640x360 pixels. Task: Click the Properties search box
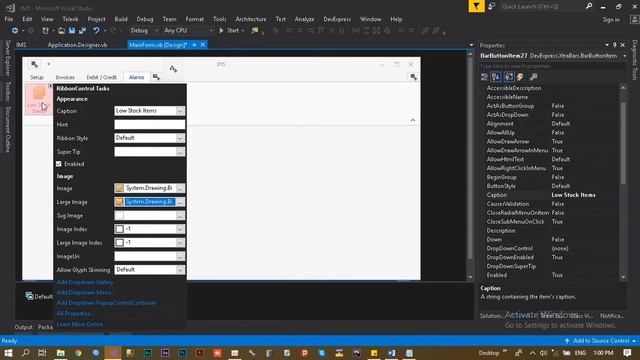[x=553, y=66]
